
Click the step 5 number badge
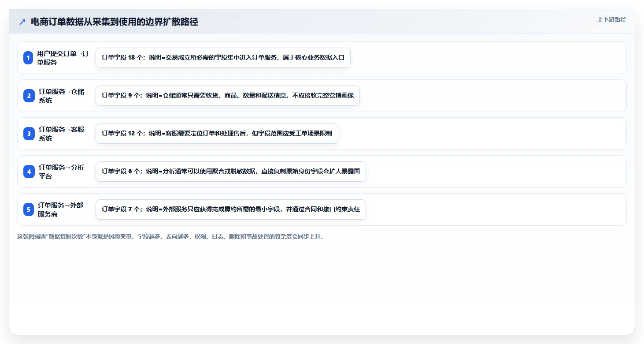coord(28,209)
